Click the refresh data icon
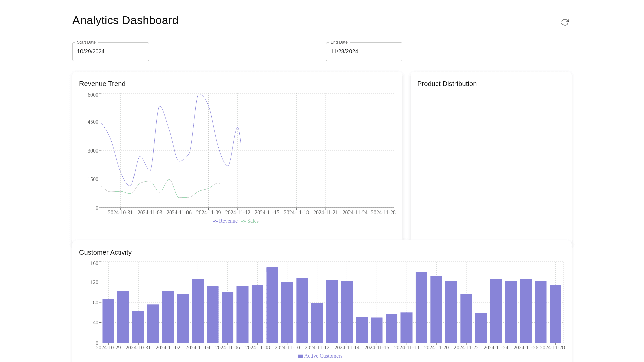Viewport: 644px width, 362px height. coord(565,22)
